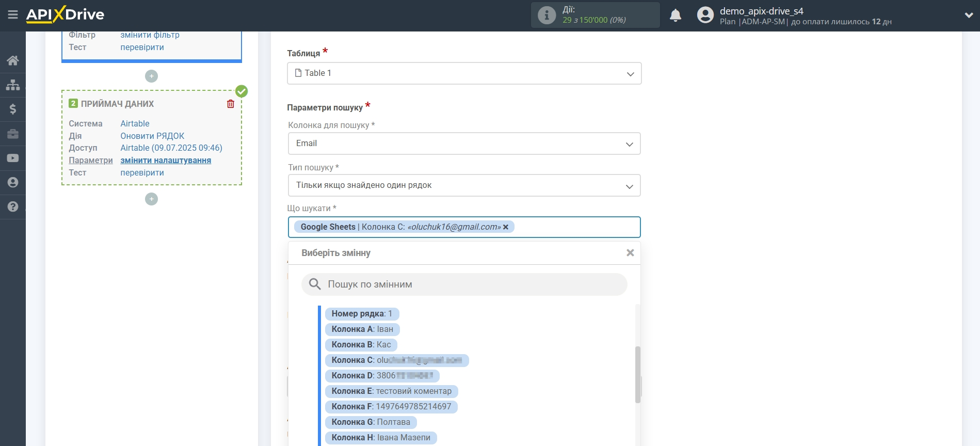The image size is (980, 446).
Task: Select the Колонка G: Полтава variable
Action: 371,422
